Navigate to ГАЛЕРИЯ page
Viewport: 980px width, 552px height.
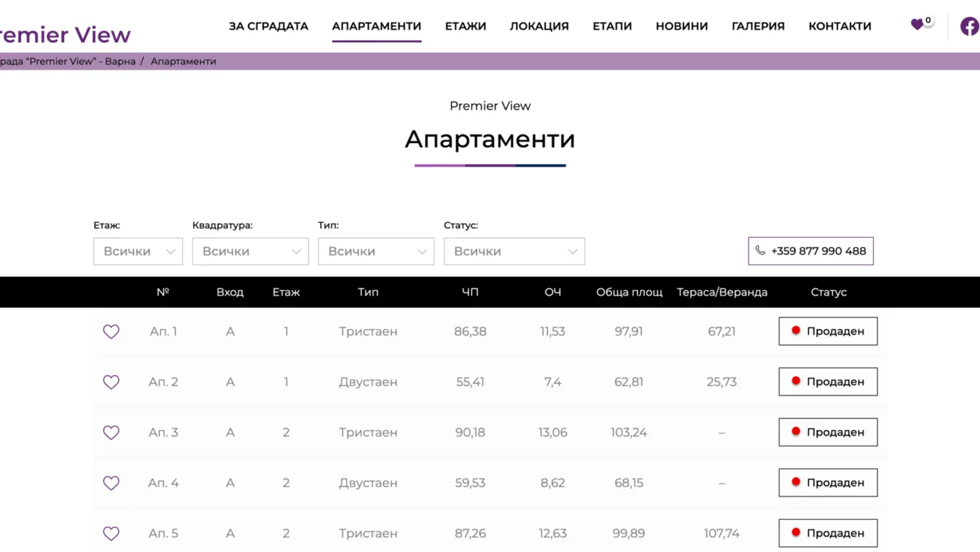(758, 26)
